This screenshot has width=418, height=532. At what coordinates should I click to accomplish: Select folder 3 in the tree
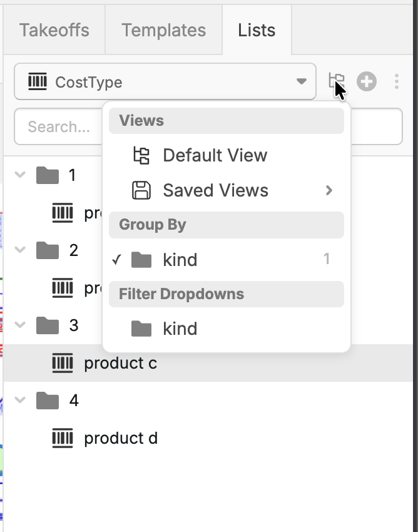coord(73,325)
